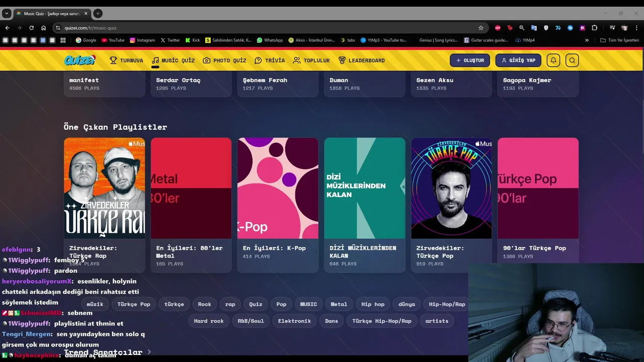This screenshot has height=362, width=644.
Task: Select the Rock tag
Action: (x=205, y=304)
